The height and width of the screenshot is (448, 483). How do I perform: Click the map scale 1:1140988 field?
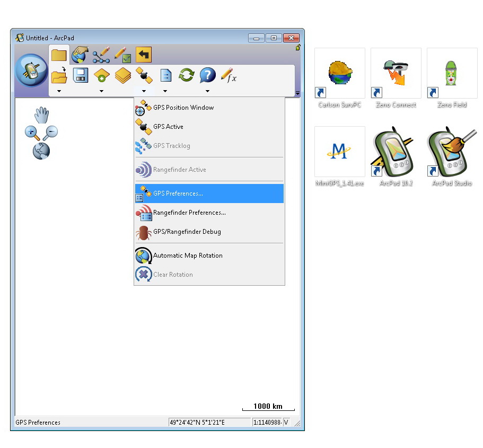click(267, 423)
